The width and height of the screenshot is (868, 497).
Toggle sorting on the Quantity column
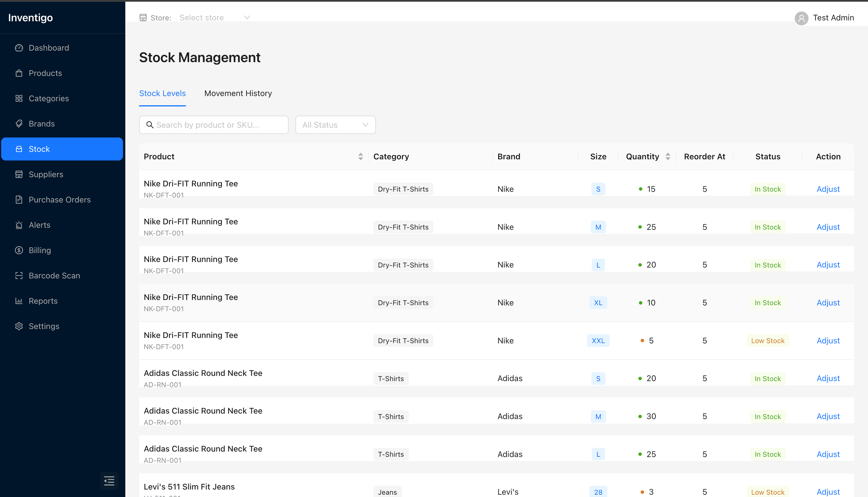pyautogui.click(x=668, y=156)
